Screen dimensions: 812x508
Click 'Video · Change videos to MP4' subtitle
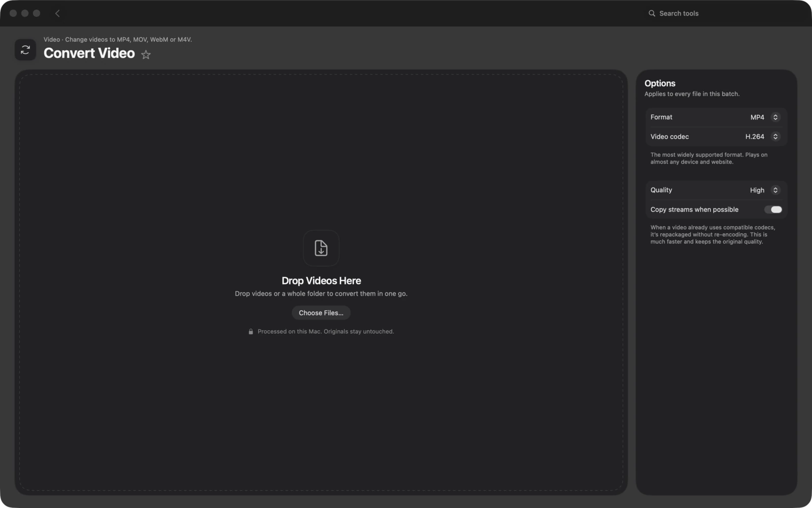118,40
